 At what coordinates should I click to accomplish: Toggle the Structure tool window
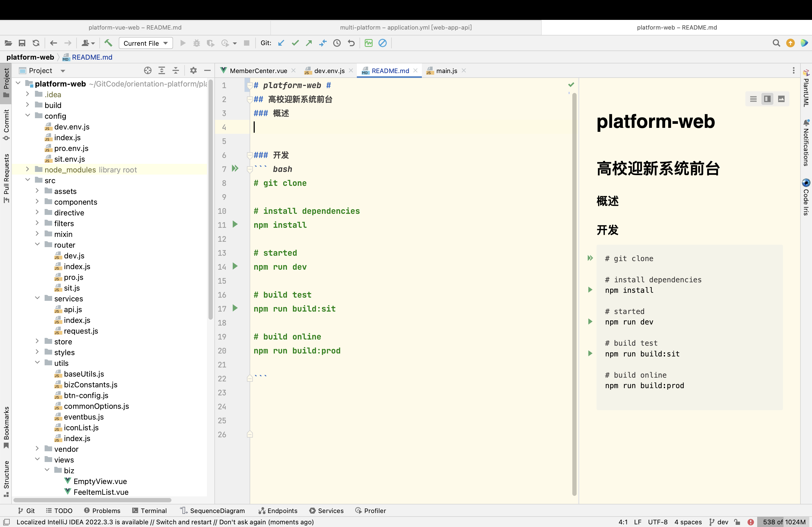6,479
